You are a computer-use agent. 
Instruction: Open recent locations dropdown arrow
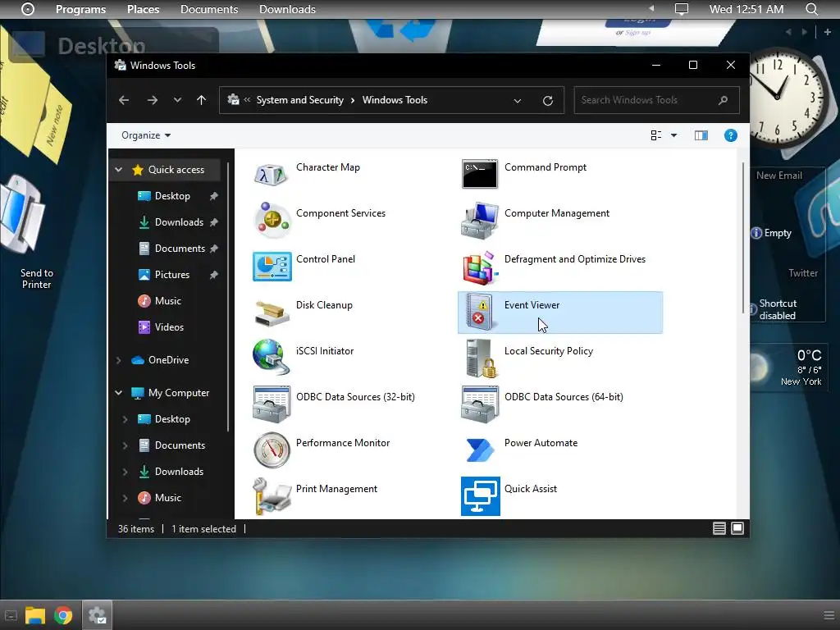(177, 100)
